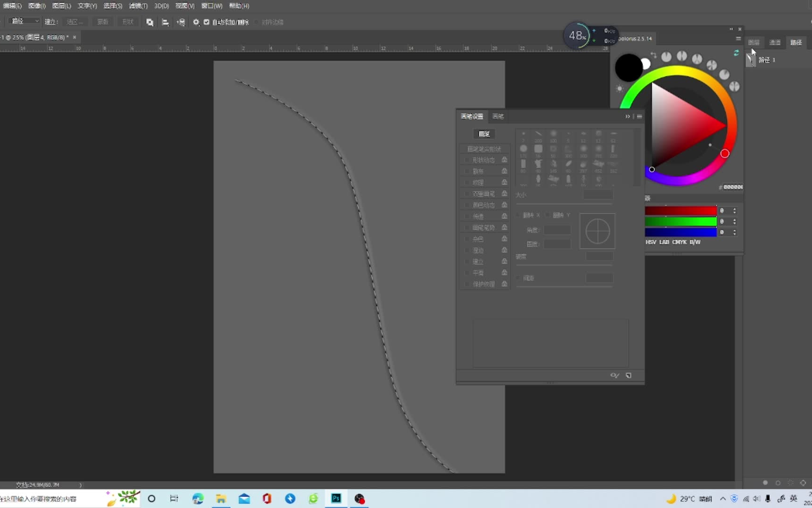The height and width of the screenshot is (508, 812).
Task: Enable the 平滑 checkbox
Action: pos(467,273)
